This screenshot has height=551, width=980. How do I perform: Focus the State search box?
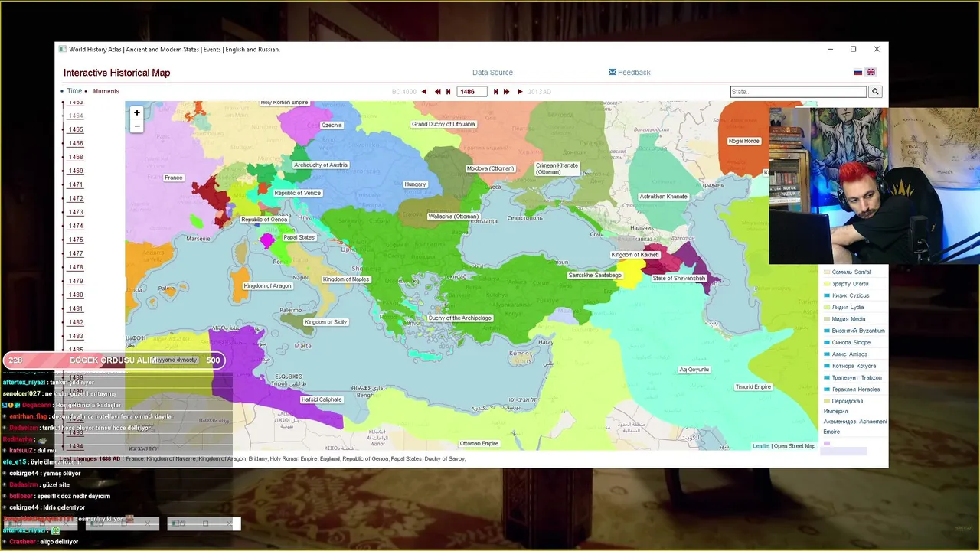pos(799,92)
